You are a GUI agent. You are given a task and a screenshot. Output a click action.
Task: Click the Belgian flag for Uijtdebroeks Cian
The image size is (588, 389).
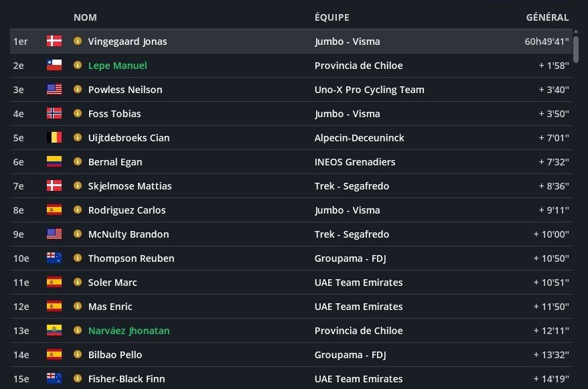(x=54, y=138)
